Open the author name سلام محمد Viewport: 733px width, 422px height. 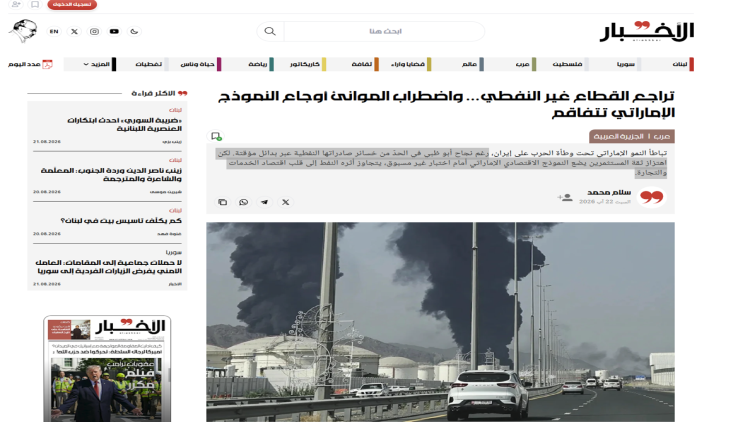609,192
